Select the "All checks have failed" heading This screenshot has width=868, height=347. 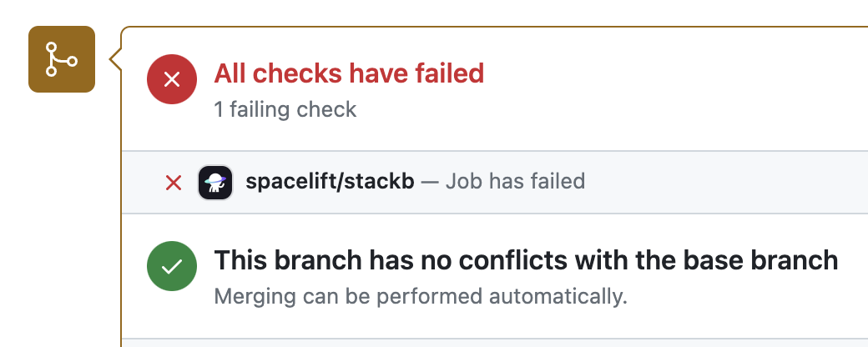point(349,73)
